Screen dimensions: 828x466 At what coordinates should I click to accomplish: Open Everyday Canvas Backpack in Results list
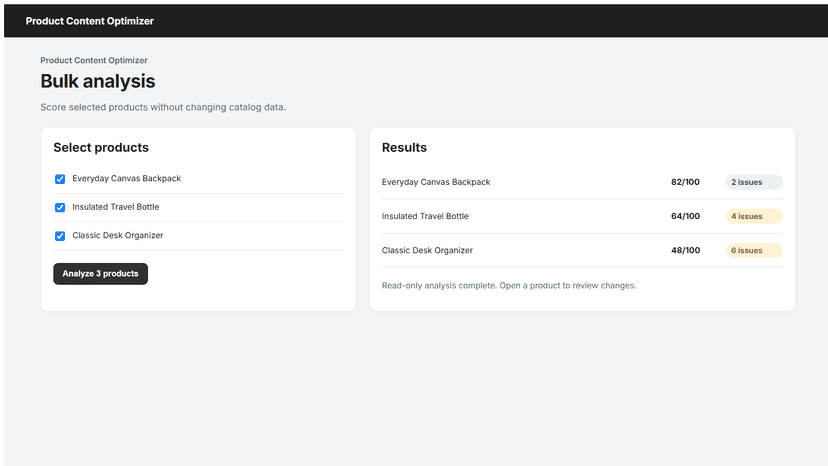436,182
